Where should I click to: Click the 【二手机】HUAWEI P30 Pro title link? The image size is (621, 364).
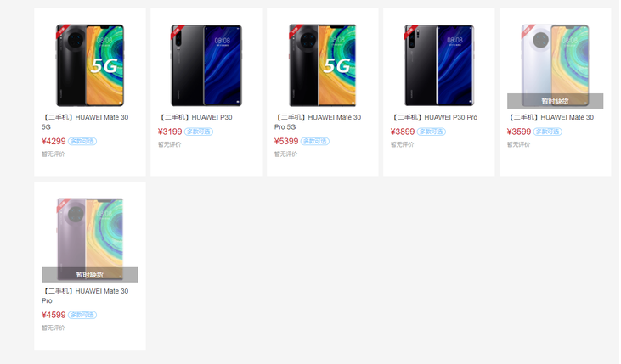point(434,117)
